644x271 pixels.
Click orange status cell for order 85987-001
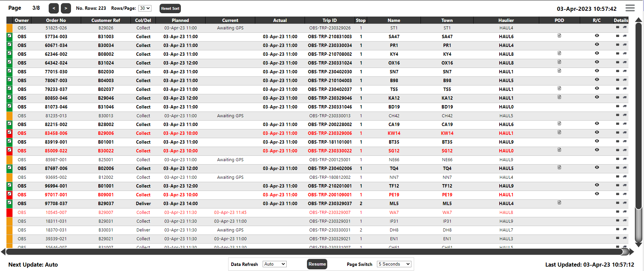coord(9,159)
